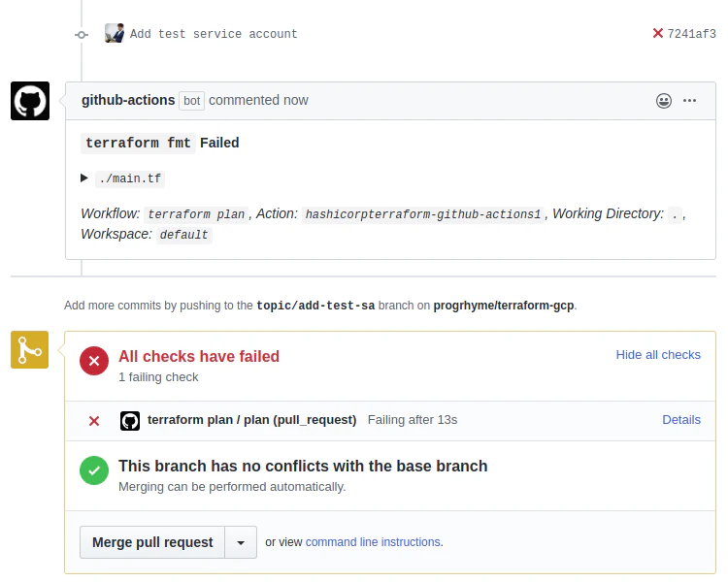
Task: Click the red failed status X beside 7241af3
Action: point(657,33)
